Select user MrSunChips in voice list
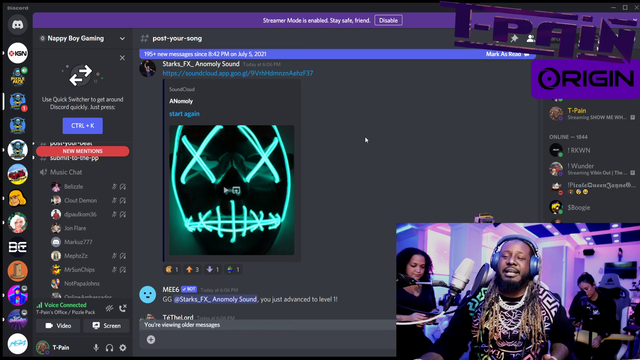 click(79, 270)
